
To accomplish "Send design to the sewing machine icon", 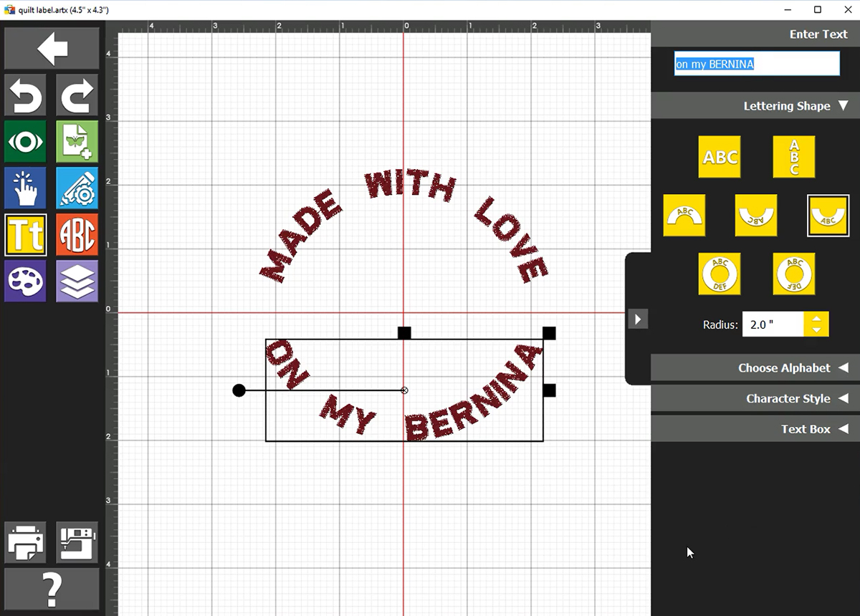I will coord(77,542).
